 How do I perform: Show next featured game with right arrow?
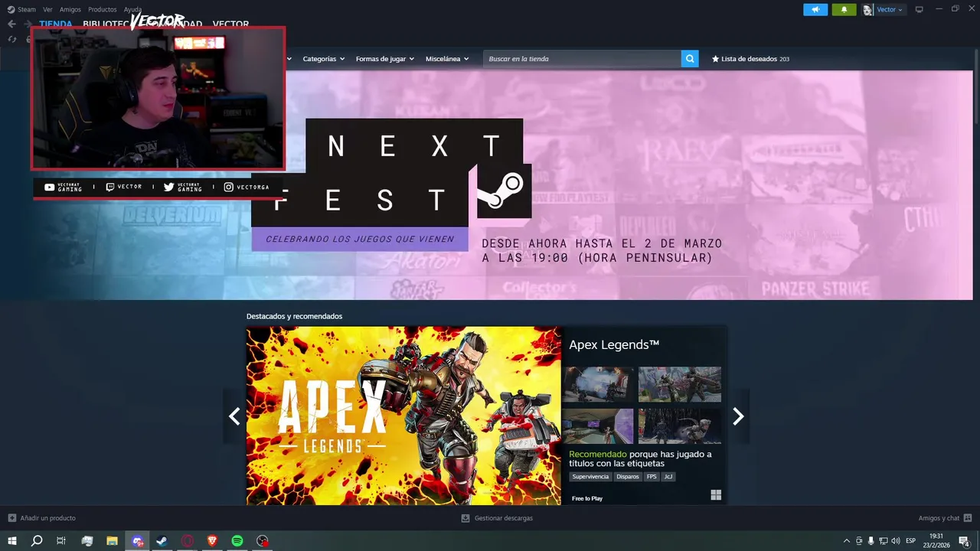pyautogui.click(x=738, y=416)
